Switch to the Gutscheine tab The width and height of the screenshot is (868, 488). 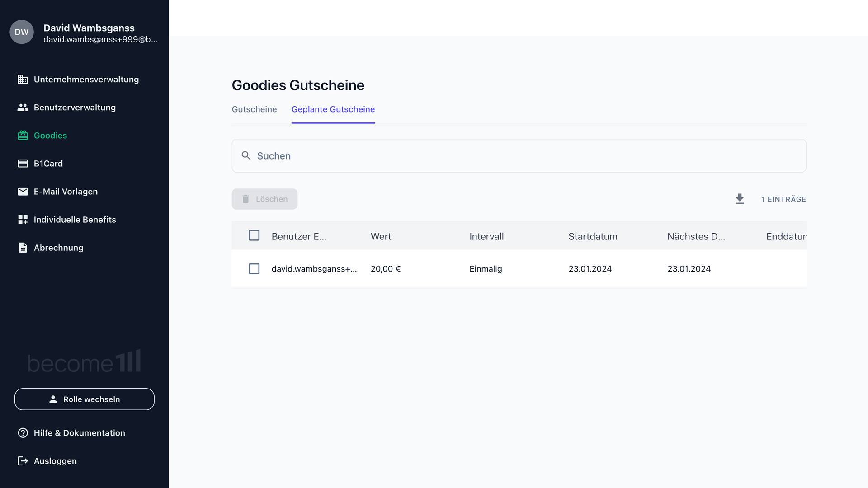(x=254, y=109)
